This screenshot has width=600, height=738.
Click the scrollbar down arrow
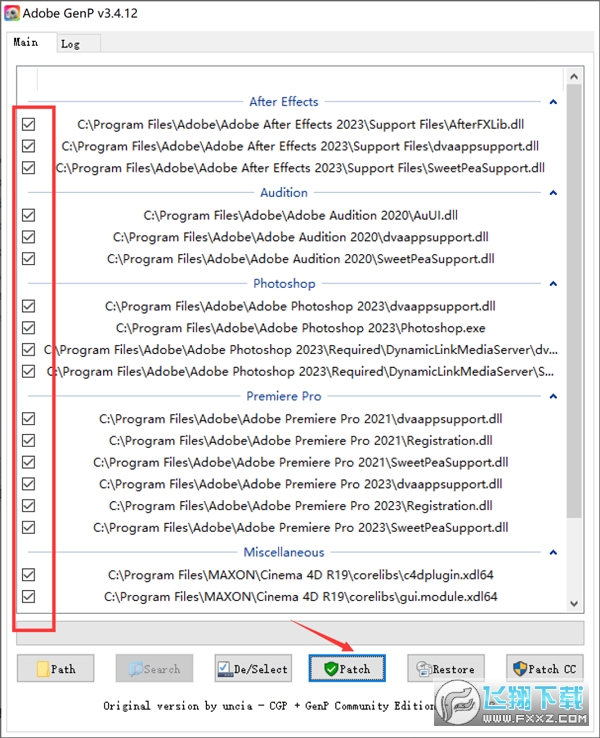(574, 603)
